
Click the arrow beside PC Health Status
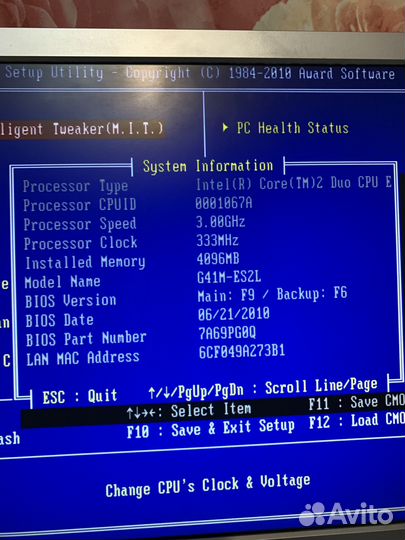(x=226, y=128)
